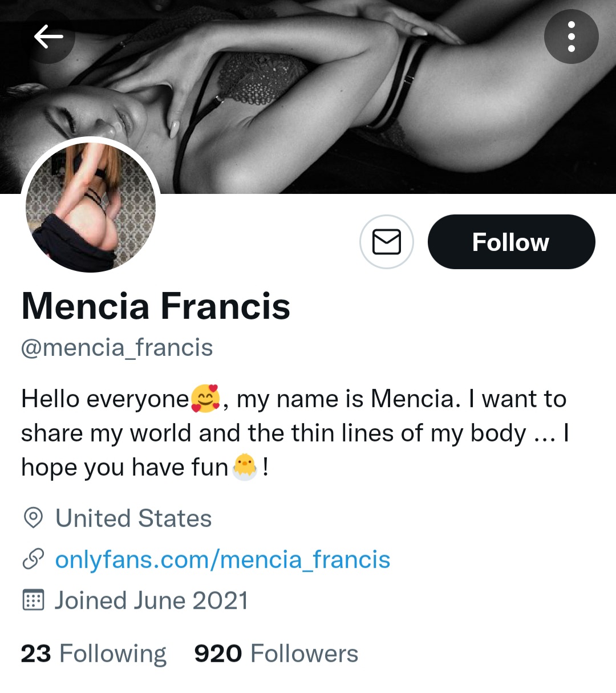This screenshot has height=693, width=616.
Task: Click the display name Mencia Francis
Action: tap(156, 306)
